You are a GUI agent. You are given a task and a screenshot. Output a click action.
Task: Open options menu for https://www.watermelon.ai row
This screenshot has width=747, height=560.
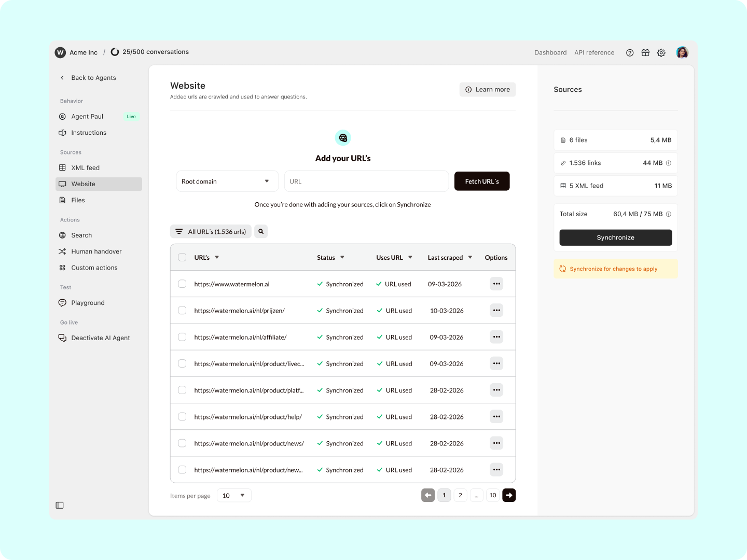496,284
